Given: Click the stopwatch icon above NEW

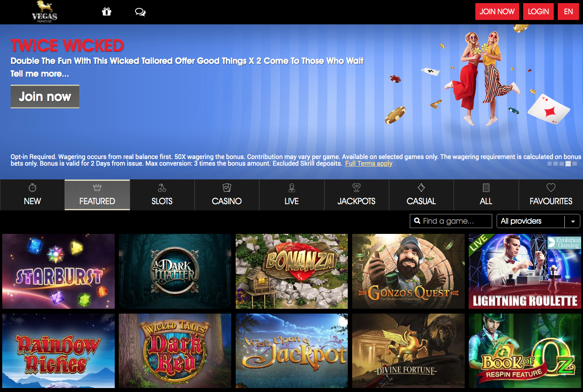Looking at the screenshot, I should click(x=32, y=188).
